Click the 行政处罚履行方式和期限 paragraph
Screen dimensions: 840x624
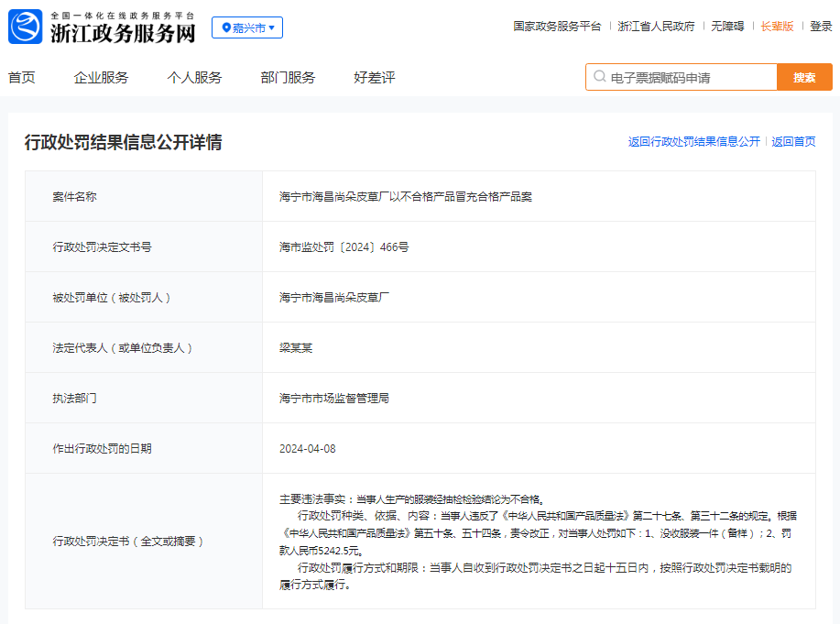tap(536, 576)
